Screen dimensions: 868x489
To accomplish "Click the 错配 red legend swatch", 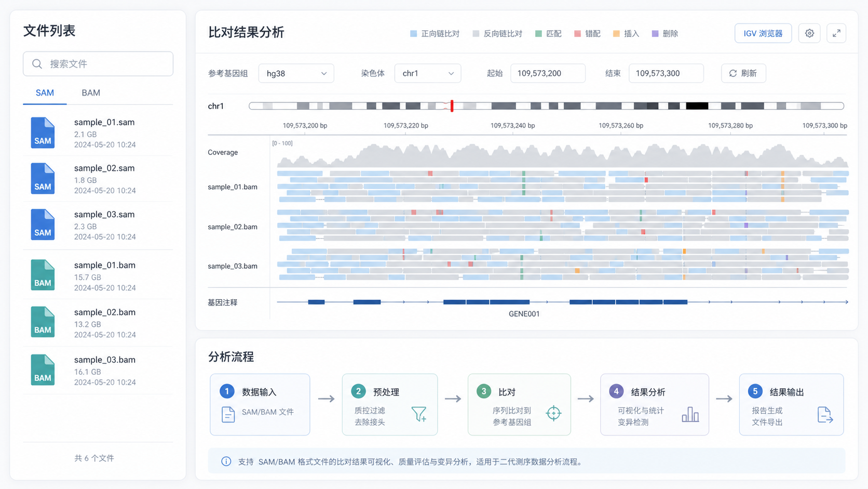I will pos(577,34).
